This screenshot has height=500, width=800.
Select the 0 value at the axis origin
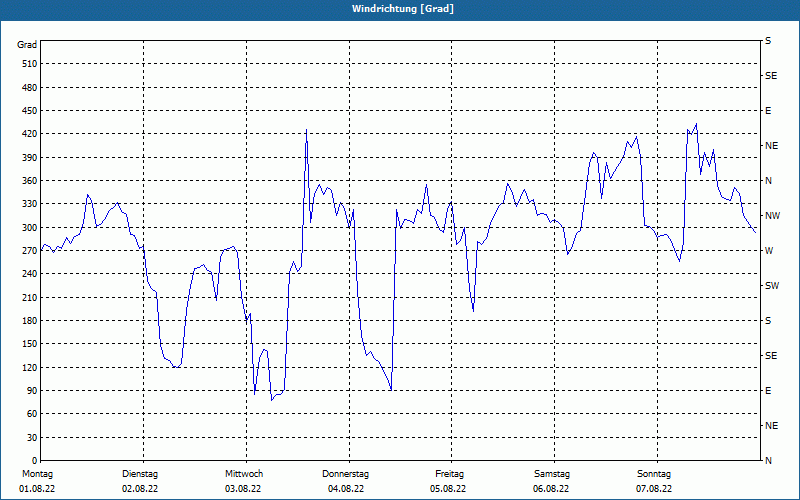(x=34, y=461)
